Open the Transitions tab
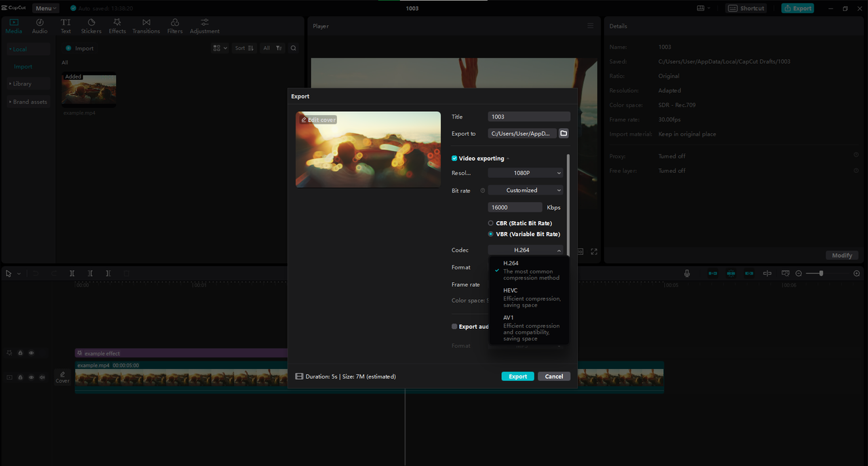The height and width of the screenshot is (466, 868). (146, 26)
